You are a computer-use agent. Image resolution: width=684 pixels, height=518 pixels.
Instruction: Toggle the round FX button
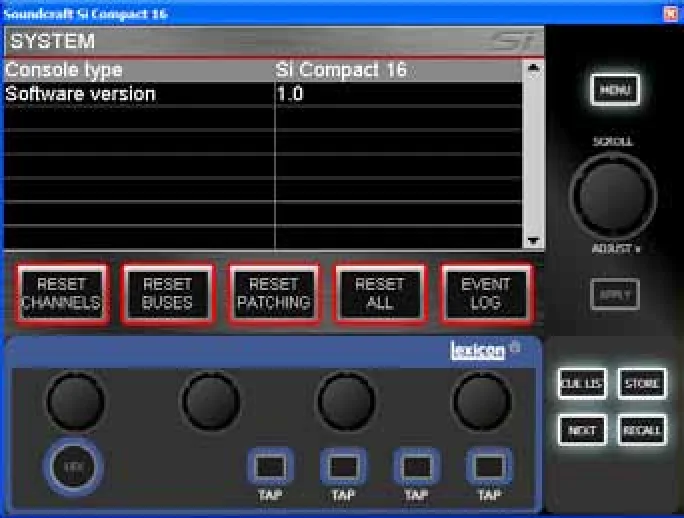(x=73, y=467)
